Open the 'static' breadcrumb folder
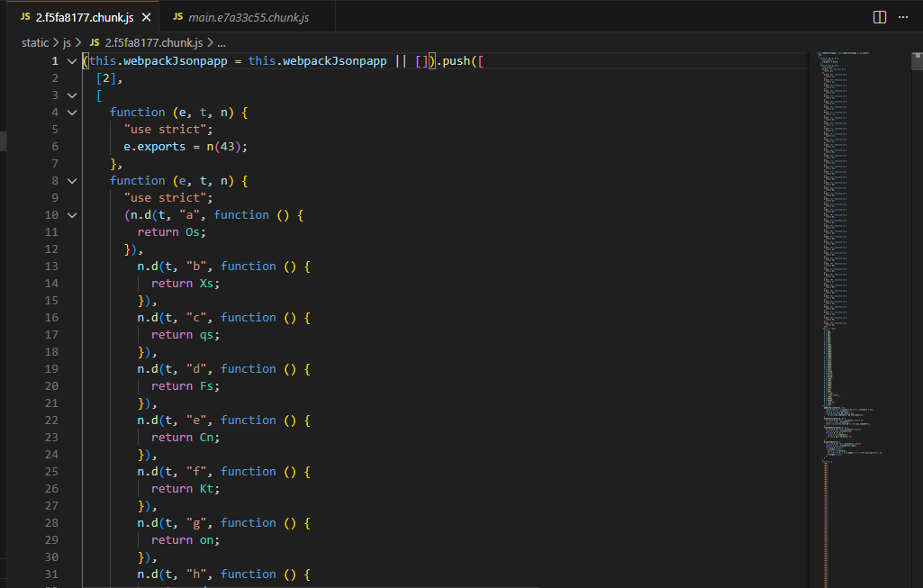This screenshot has width=923, height=588. (35, 42)
